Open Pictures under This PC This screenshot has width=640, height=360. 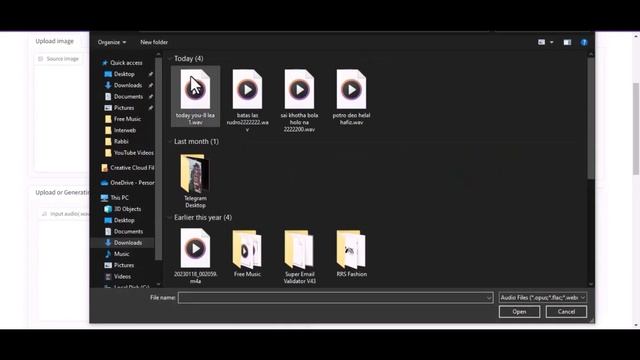point(124,265)
